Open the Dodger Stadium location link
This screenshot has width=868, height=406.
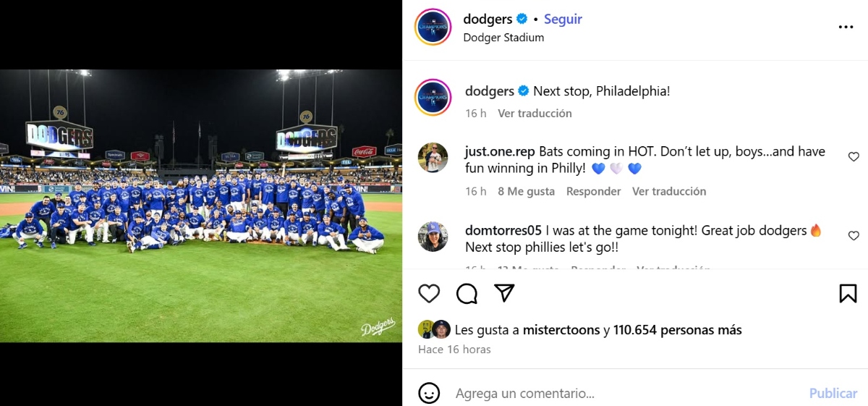(x=503, y=38)
